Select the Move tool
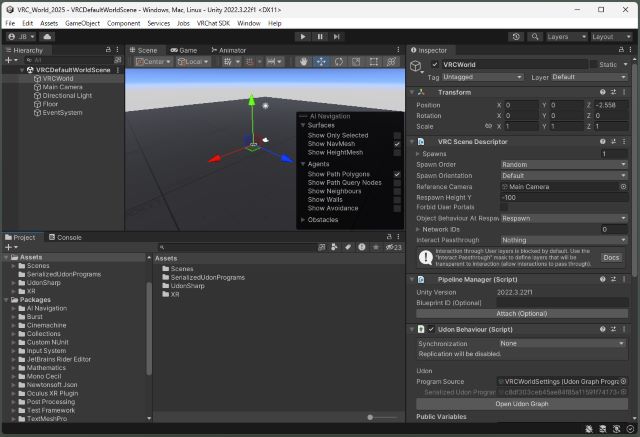Screen dimensions: 640x437 (x=321, y=62)
